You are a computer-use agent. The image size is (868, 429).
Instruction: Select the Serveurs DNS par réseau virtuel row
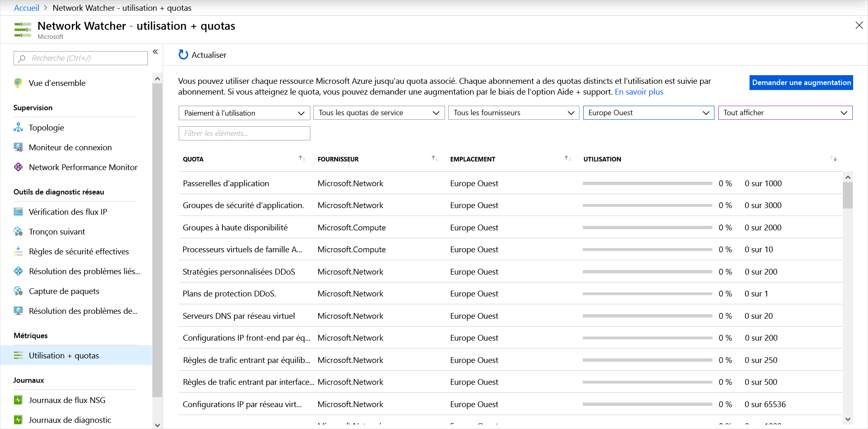point(510,316)
